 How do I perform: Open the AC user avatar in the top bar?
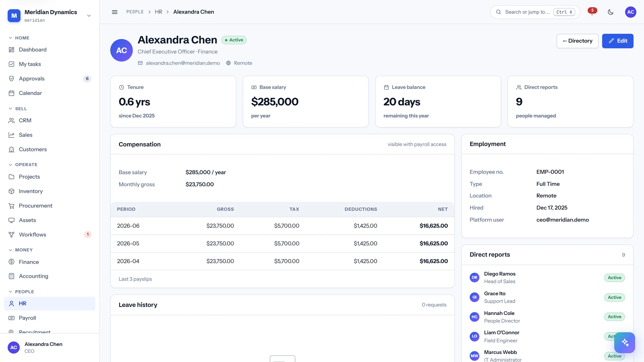(631, 12)
